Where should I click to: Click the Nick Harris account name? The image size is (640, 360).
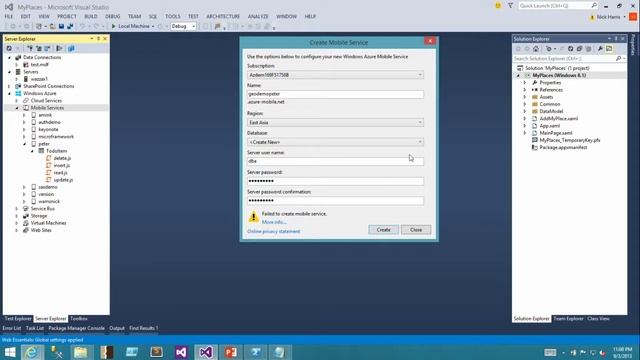[x=608, y=17]
